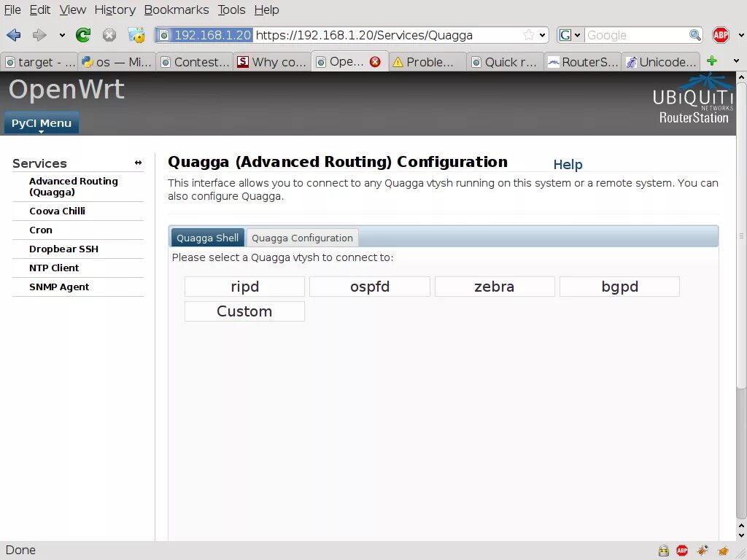Image resolution: width=747 pixels, height=560 pixels.
Task: Click the padlock security icon in status bar
Action: [x=664, y=551]
